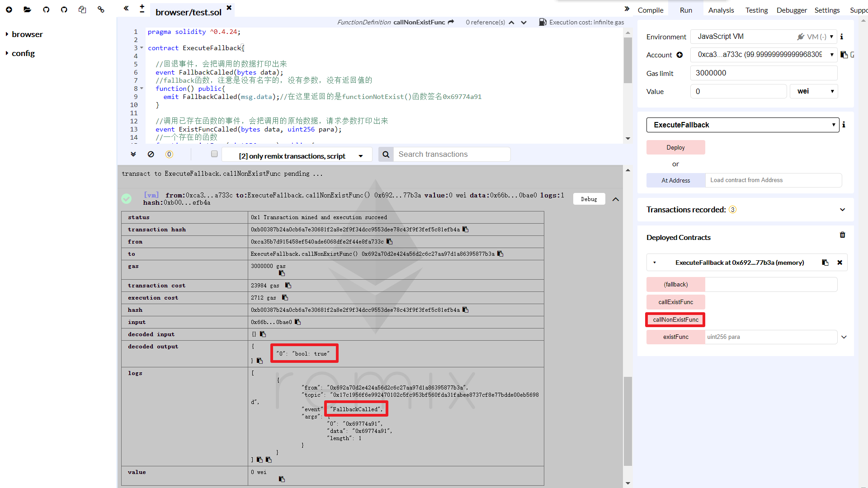Screen dimensions: 868x488
Task: Click the Deploy button
Action: pyautogui.click(x=675, y=148)
